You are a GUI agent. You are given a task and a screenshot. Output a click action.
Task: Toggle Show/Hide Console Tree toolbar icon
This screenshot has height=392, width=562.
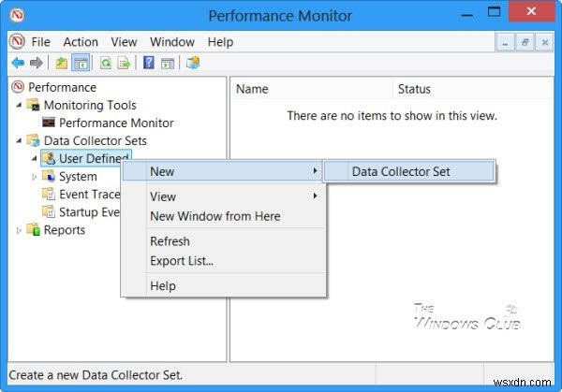81,63
